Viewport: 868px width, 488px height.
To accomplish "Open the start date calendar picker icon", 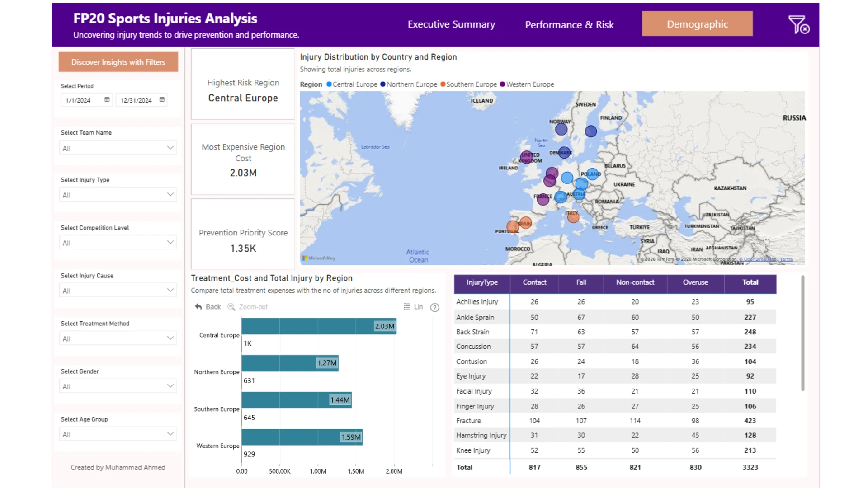I will point(107,99).
